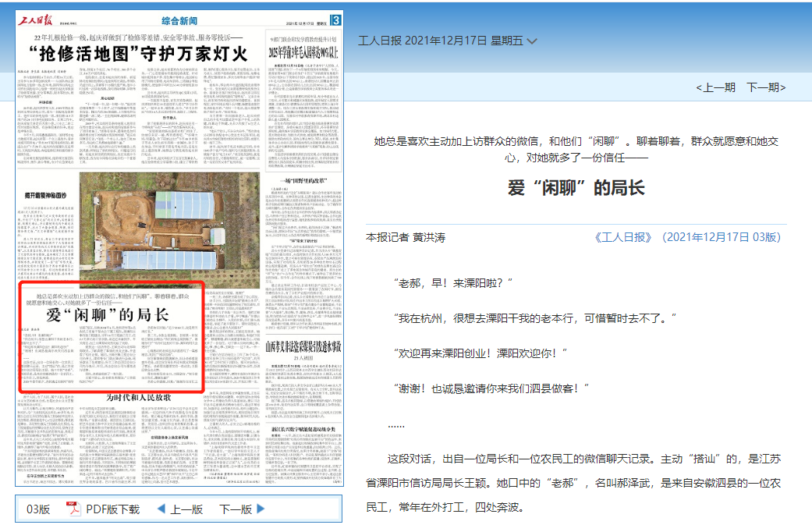Click the right arrow for next page

click(x=261, y=509)
